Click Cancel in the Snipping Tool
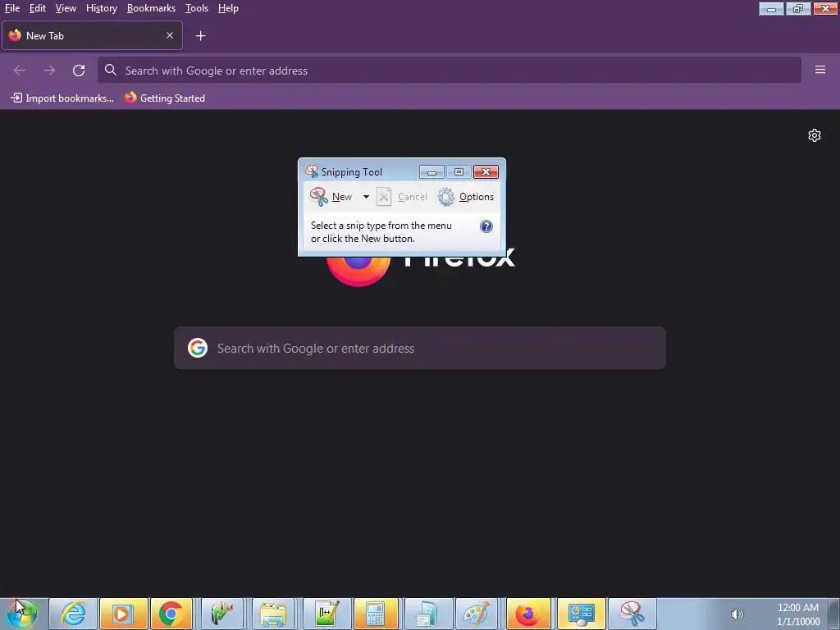The height and width of the screenshot is (630, 840). coord(402,197)
